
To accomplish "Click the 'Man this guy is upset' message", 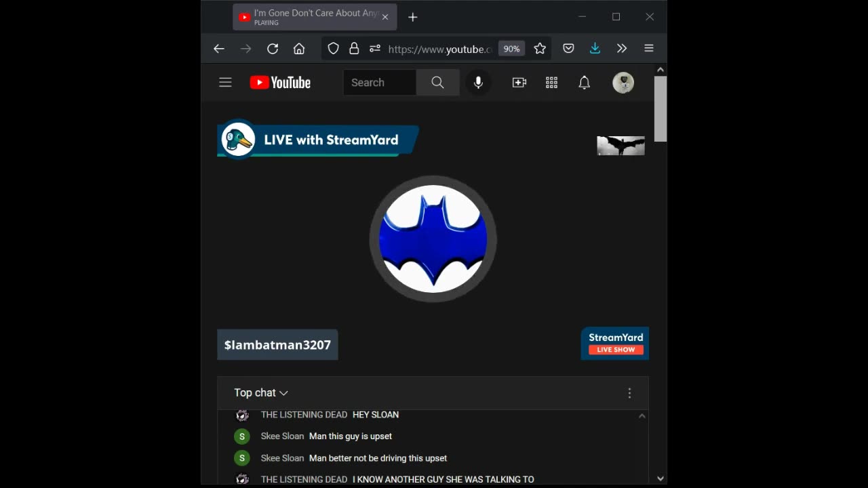I will (x=351, y=436).
